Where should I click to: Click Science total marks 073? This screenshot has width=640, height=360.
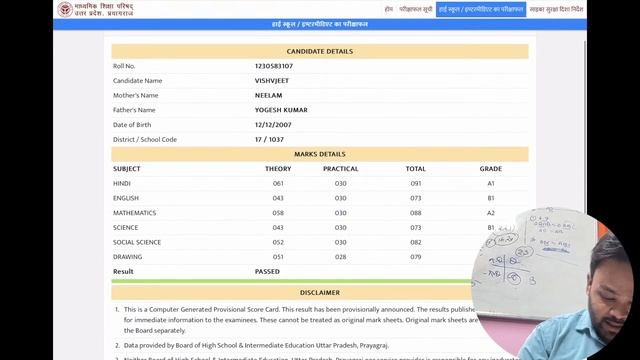click(416, 228)
